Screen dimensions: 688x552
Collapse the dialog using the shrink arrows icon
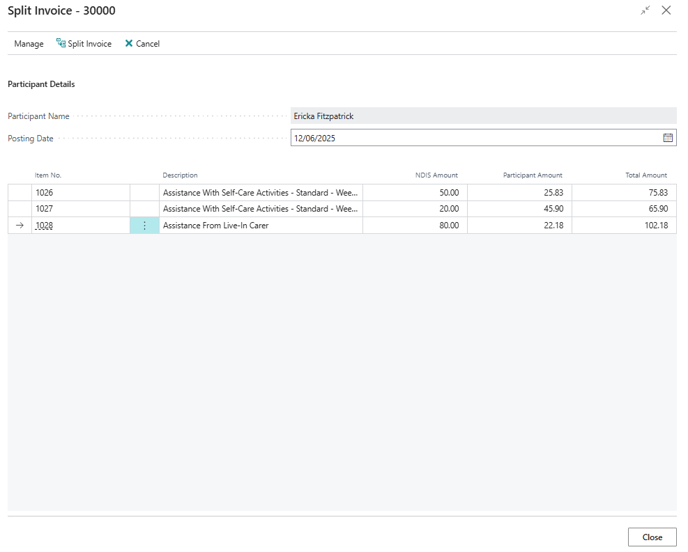[x=645, y=11]
